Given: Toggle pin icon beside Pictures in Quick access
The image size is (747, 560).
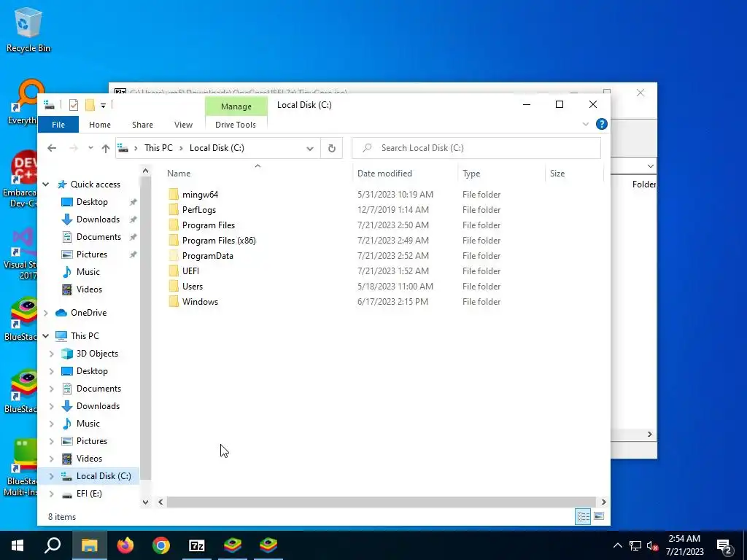Looking at the screenshot, I should click(133, 254).
